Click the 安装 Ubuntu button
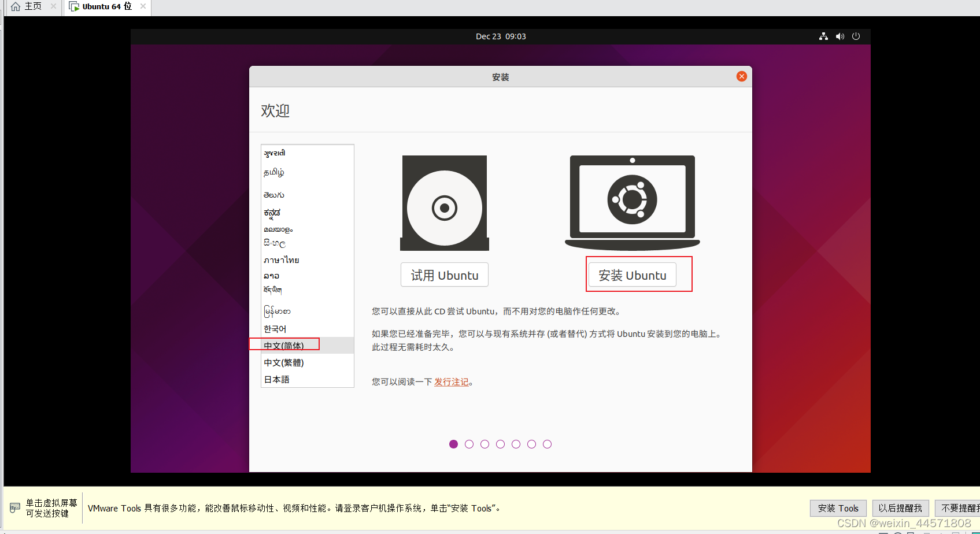Viewport: 980px width, 534px height. 633,275
